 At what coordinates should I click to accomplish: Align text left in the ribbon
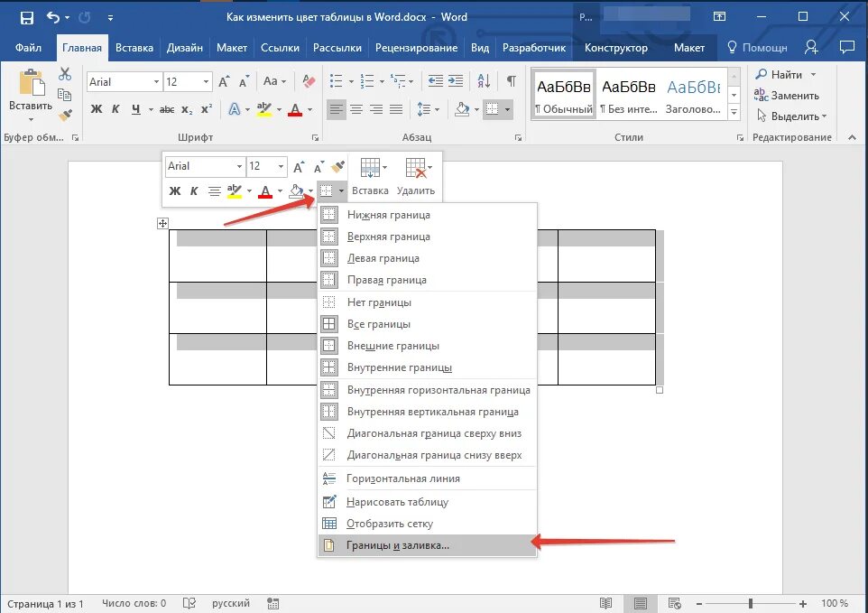click(336, 109)
